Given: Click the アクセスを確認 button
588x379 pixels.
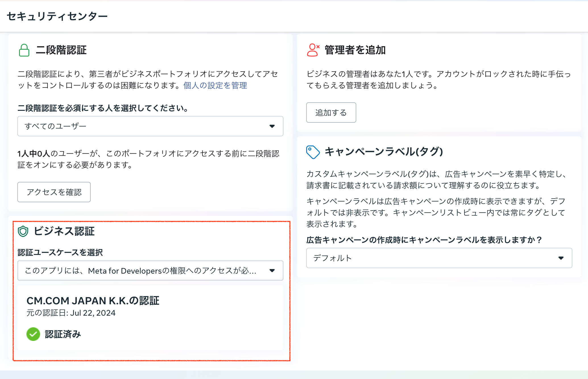Looking at the screenshot, I should pyautogui.click(x=54, y=192).
